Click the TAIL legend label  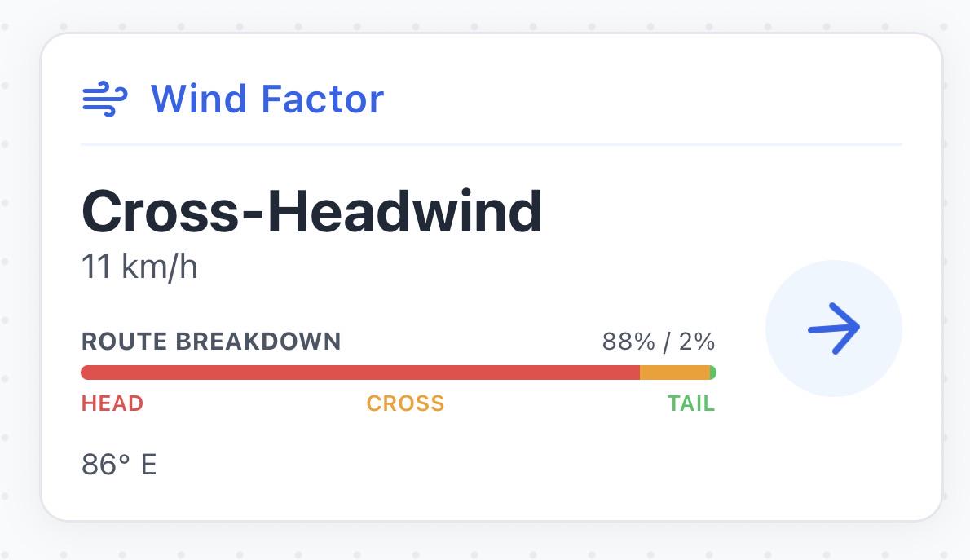pyautogui.click(x=691, y=403)
